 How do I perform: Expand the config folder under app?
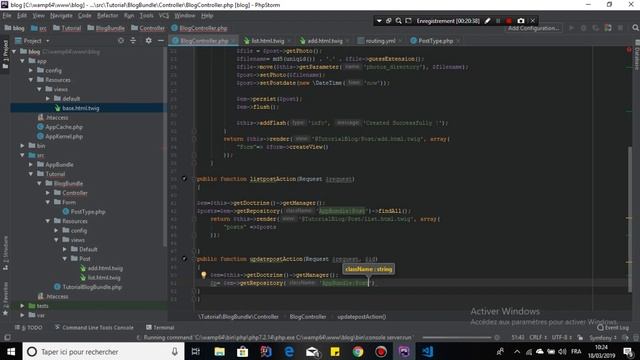pos(31,71)
